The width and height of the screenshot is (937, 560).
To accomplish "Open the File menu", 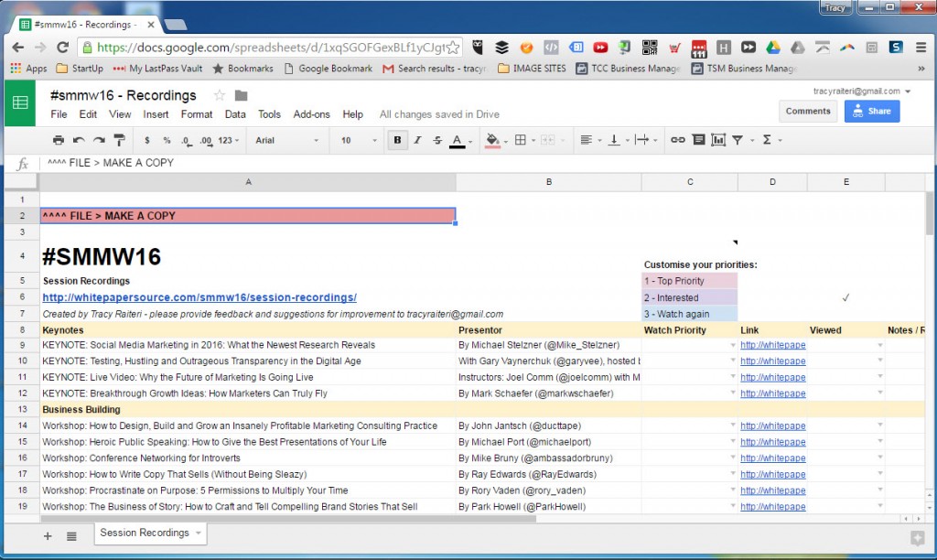I will 59,114.
